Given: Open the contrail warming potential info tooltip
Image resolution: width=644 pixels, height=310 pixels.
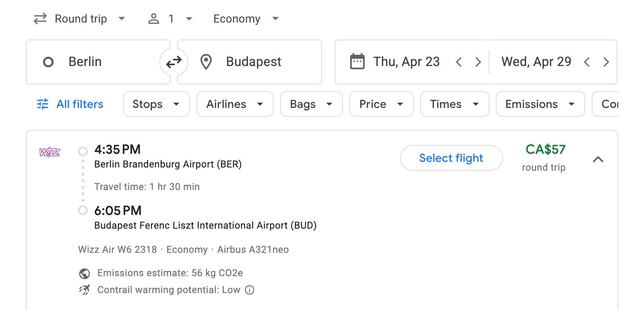Looking at the screenshot, I should tap(250, 290).
